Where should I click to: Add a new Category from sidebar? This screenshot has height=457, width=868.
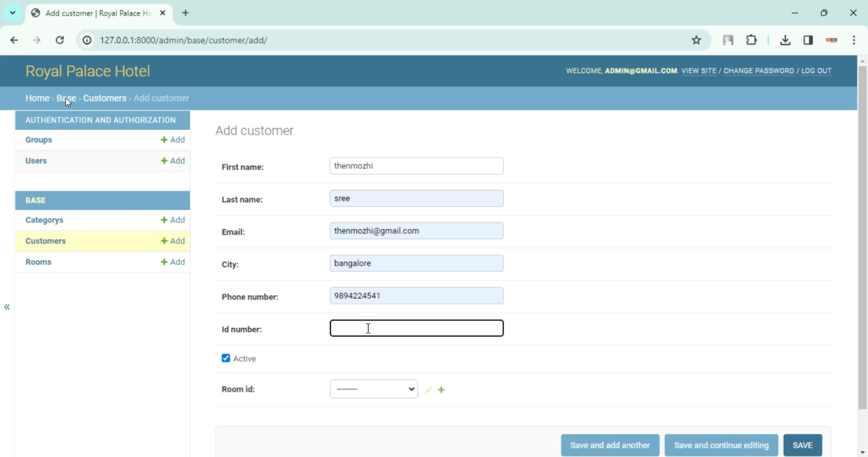pyautogui.click(x=173, y=220)
